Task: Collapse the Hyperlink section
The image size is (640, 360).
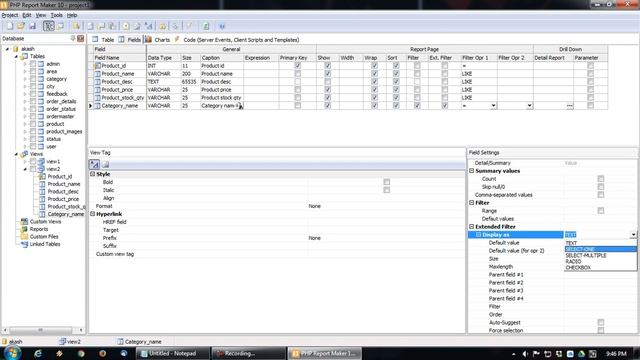Action: pyautogui.click(x=93, y=214)
